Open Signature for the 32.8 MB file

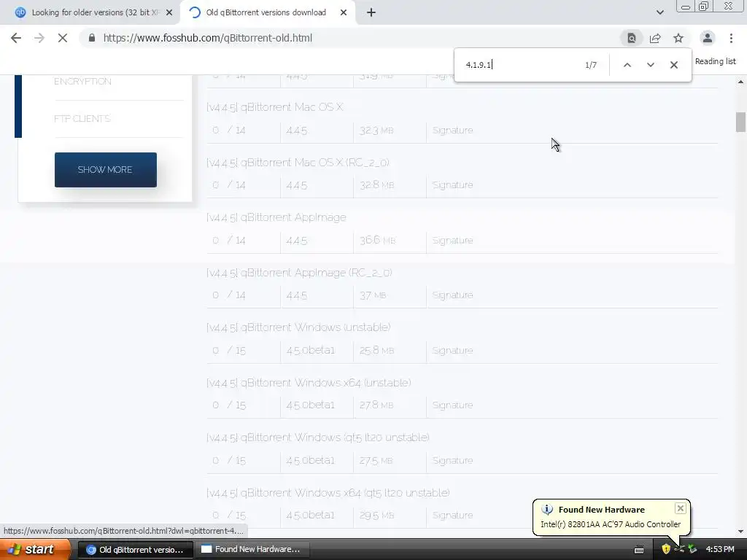coord(452,184)
